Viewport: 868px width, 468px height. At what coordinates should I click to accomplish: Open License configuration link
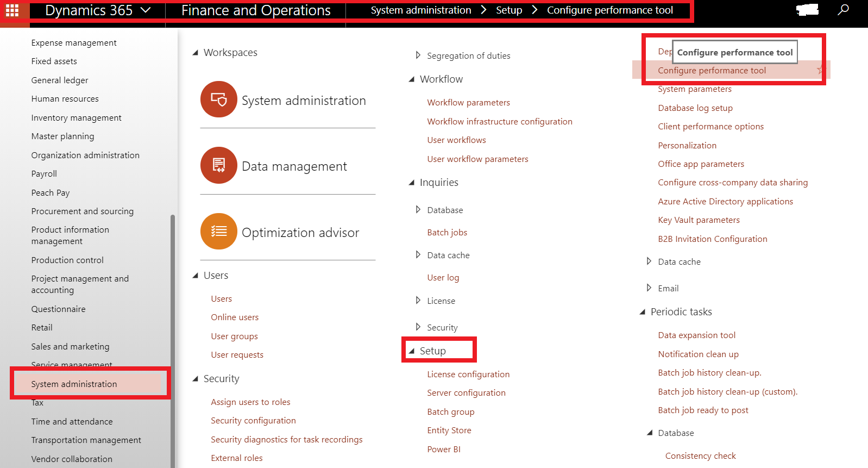click(468, 374)
